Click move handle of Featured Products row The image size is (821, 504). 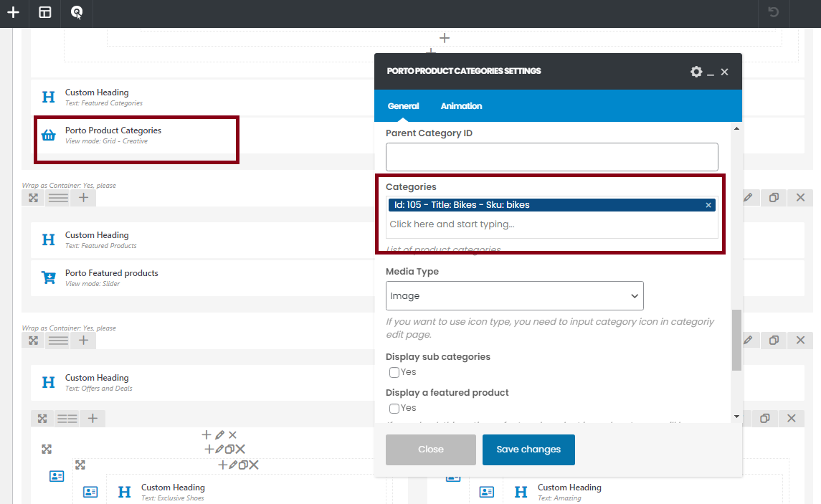coord(34,198)
